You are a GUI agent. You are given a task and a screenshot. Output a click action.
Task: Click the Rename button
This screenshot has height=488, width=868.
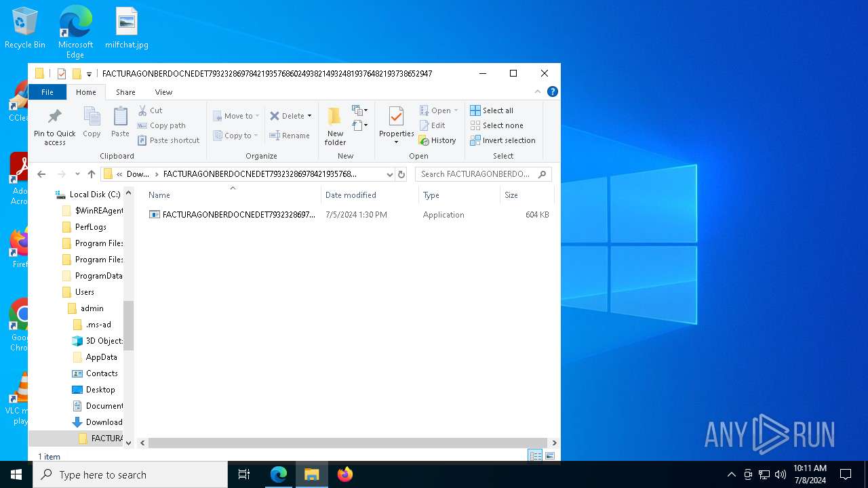[290, 136]
